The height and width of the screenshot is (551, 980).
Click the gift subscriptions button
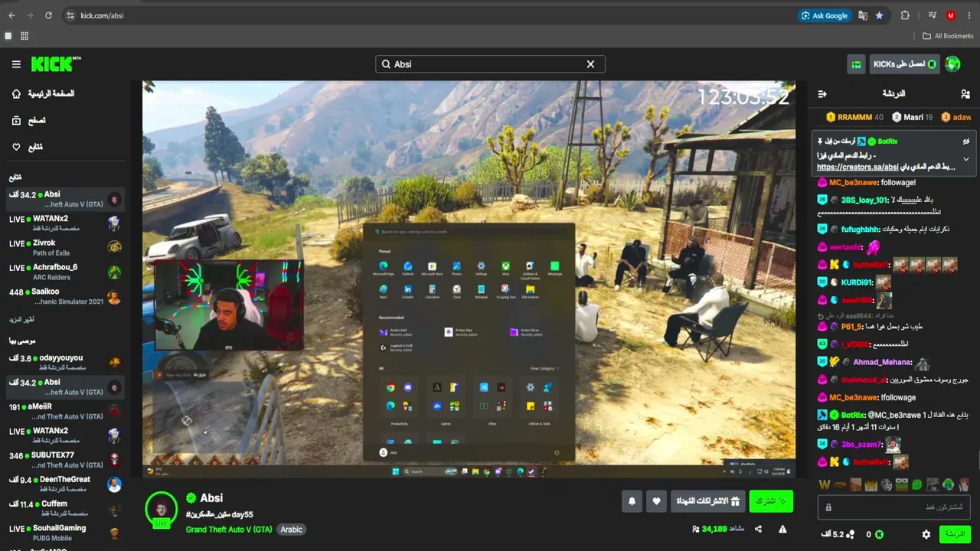click(x=708, y=501)
